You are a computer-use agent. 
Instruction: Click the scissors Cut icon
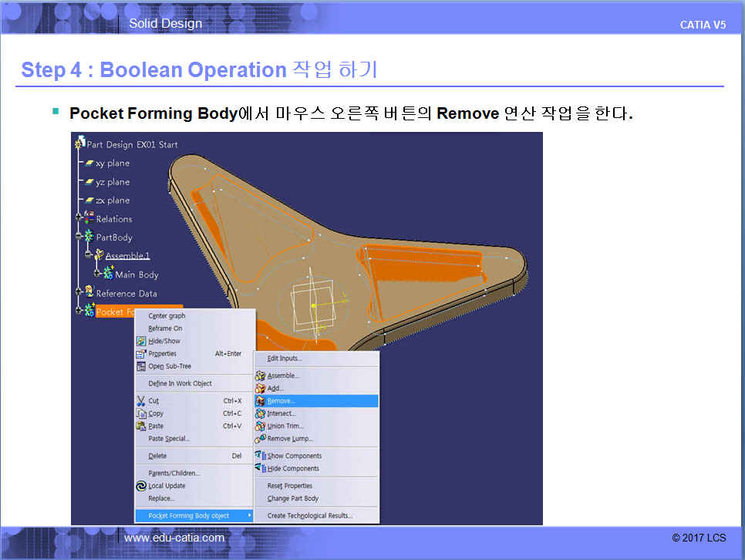(141, 401)
